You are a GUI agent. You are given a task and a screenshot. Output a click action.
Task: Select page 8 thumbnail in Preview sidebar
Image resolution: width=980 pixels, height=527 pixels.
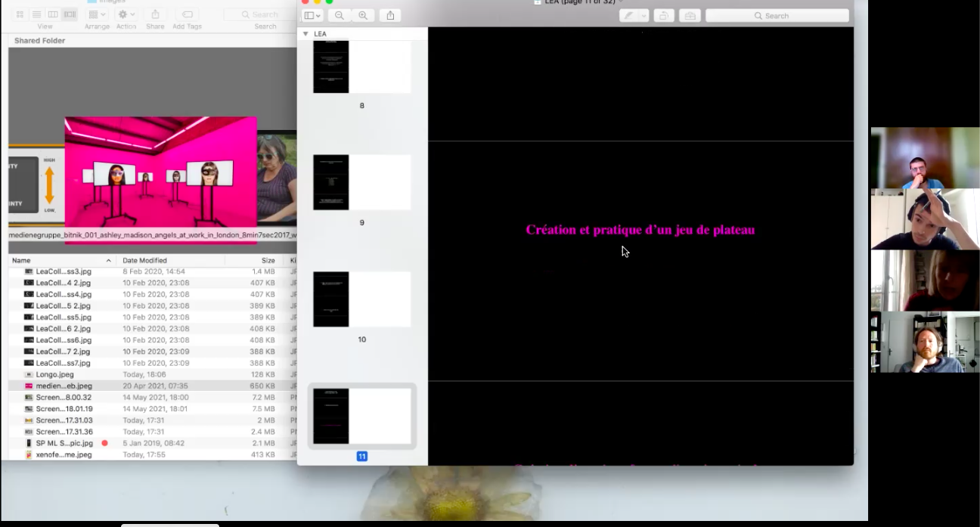click(x=362, y=67)
